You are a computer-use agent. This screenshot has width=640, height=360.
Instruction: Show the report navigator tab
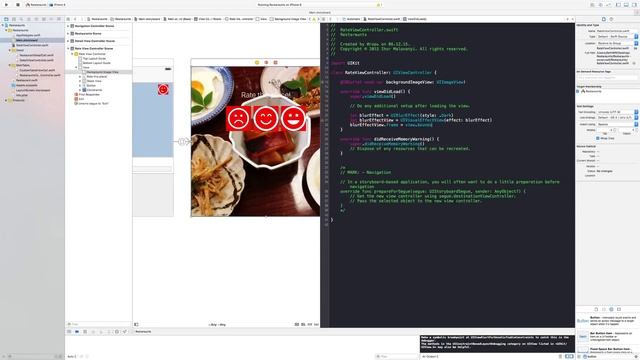coord(59,19)
